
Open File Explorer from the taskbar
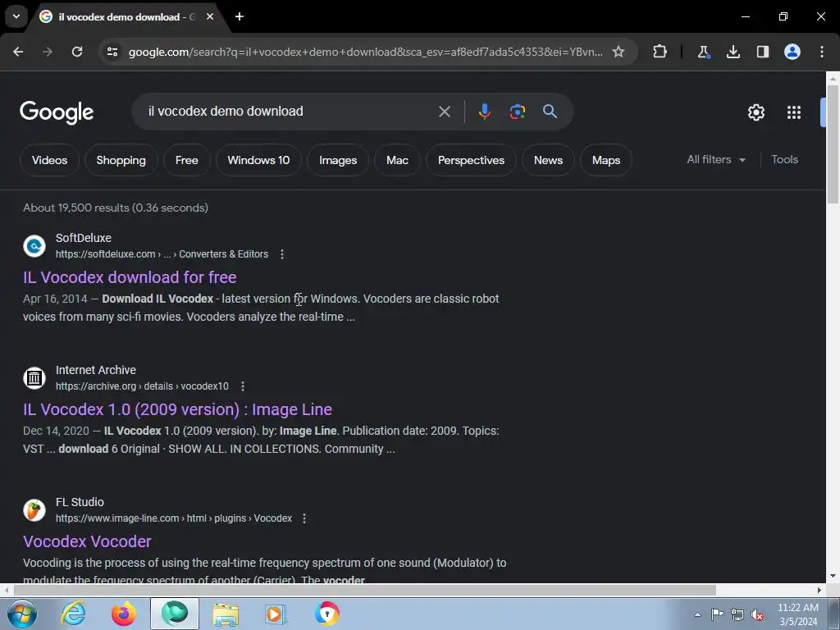pos(226,614)
